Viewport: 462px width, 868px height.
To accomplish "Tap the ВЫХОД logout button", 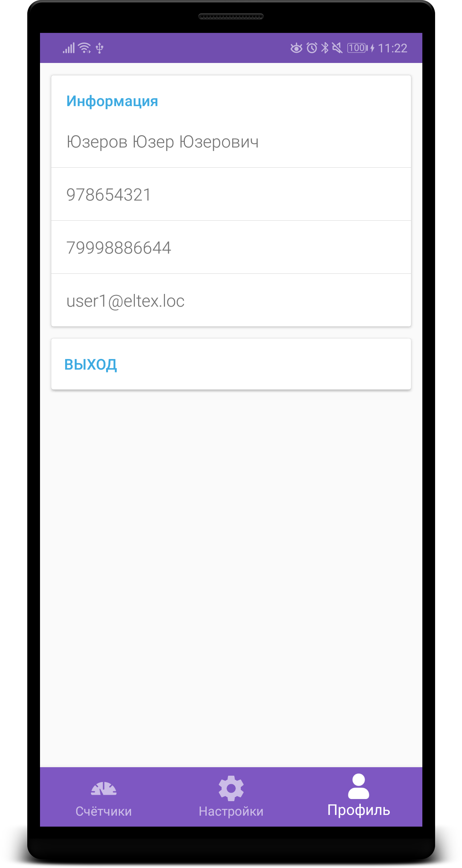I will (x=231, y=364).
